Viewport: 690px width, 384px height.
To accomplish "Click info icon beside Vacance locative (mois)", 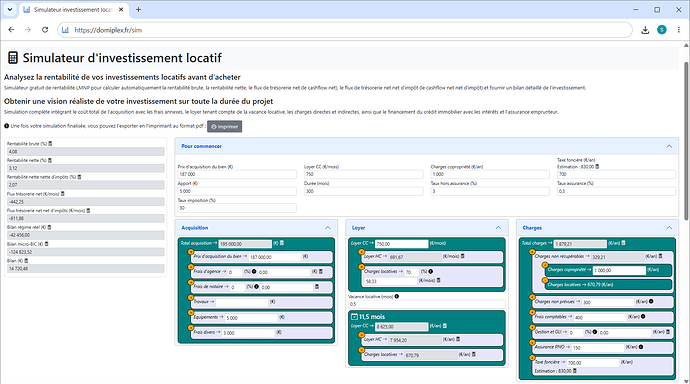I will 396,296.
